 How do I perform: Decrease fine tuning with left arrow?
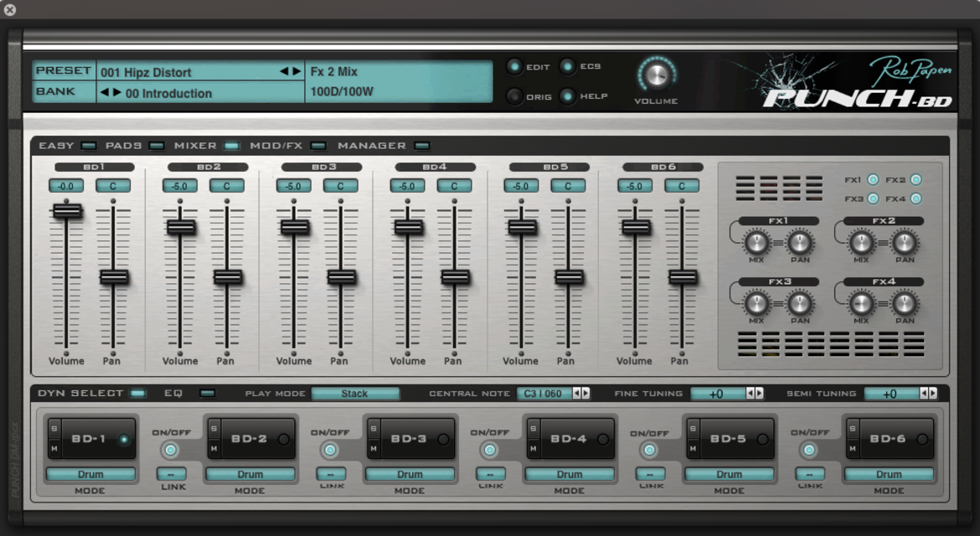[x=750, y=393]
